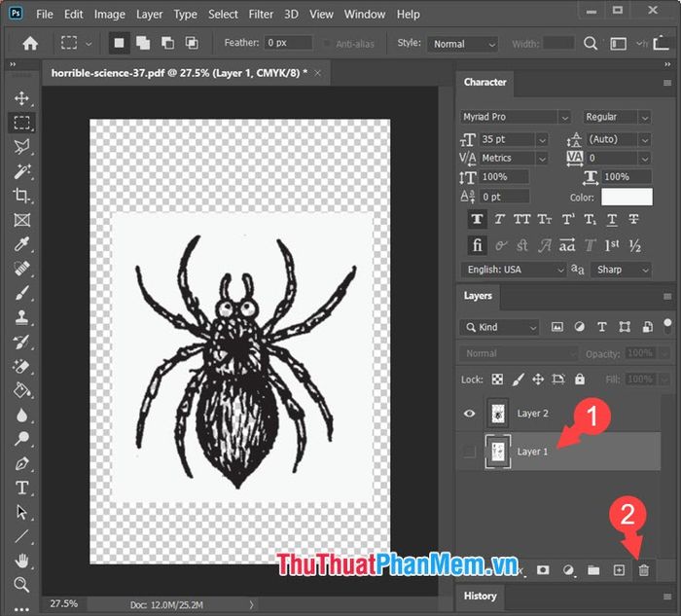Click the Delete layer trash icon

click(x=644, y=570)
